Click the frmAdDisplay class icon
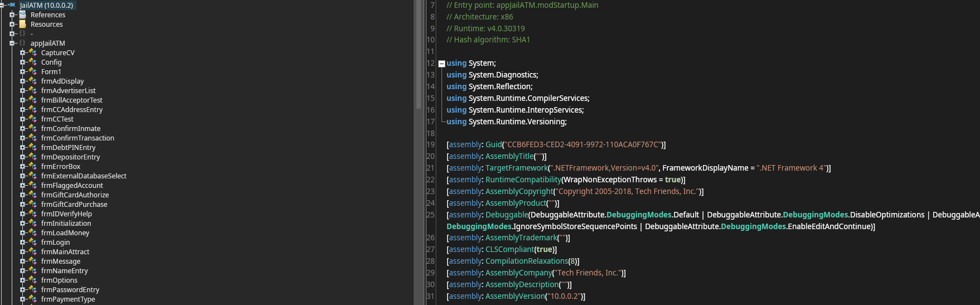The image size is (980, 305). (x=33, y=81)
